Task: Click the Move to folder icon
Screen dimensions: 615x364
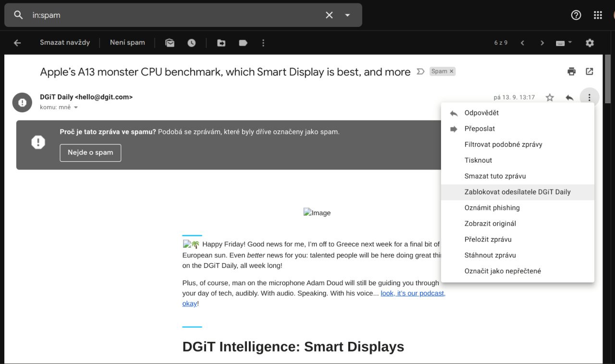Action: pyautogui.click(x=221, y=43)
